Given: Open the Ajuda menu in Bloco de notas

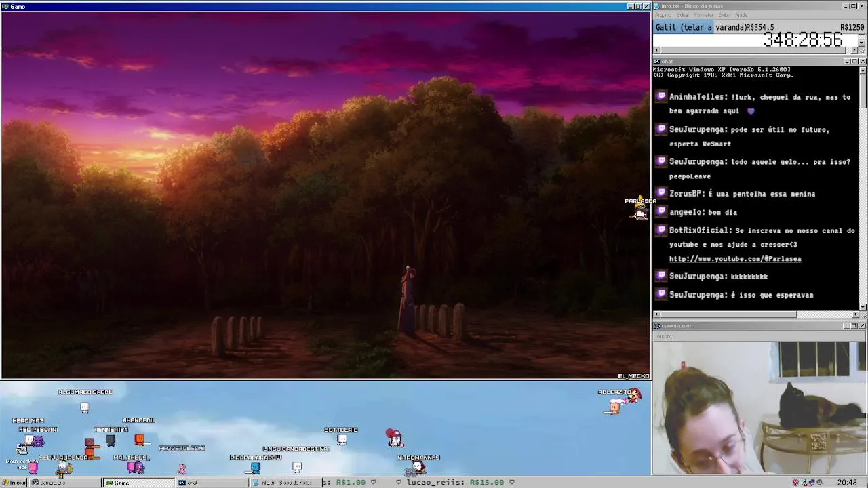Looking at the screenshot, I should [x=741, y=15].
